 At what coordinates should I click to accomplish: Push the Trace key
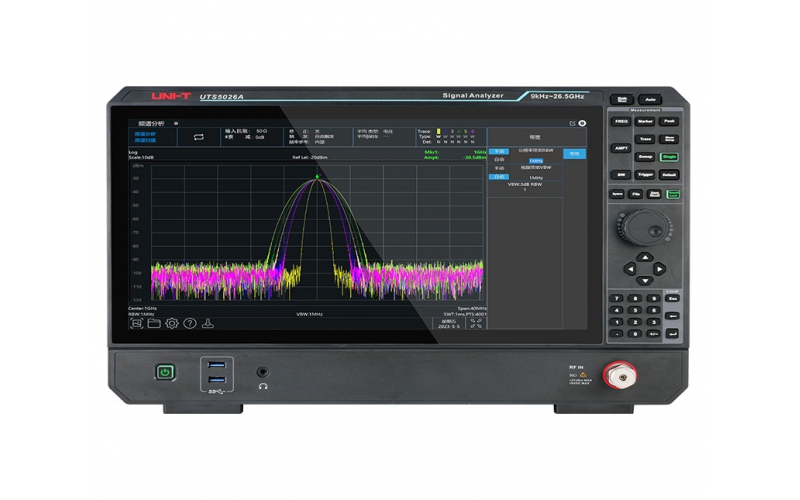[x=645, y=139]
